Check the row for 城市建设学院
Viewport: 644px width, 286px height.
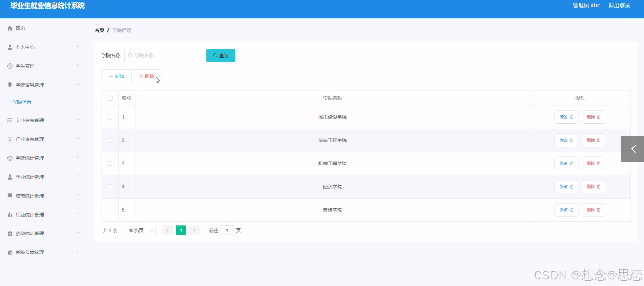110,117
